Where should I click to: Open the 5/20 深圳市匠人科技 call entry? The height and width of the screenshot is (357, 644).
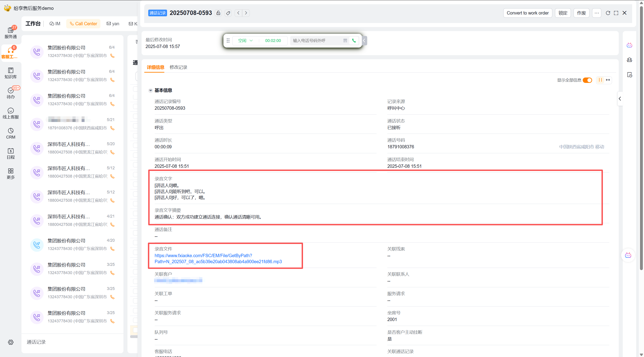point(72,148)
